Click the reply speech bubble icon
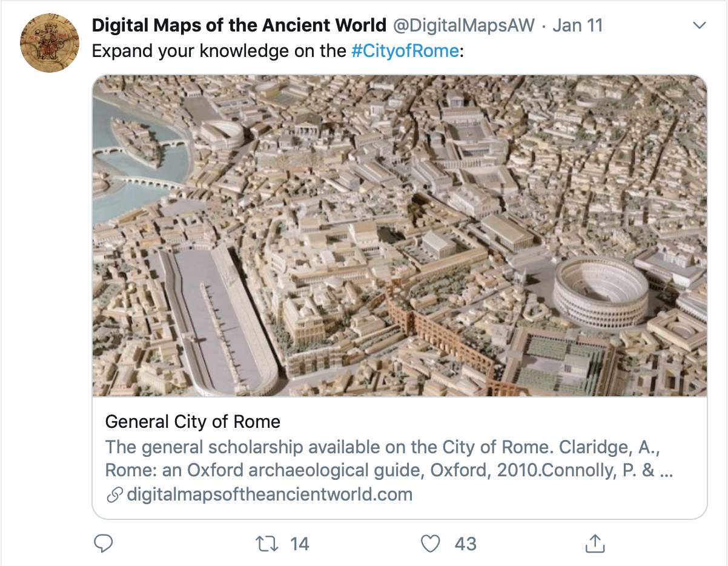 104,544
